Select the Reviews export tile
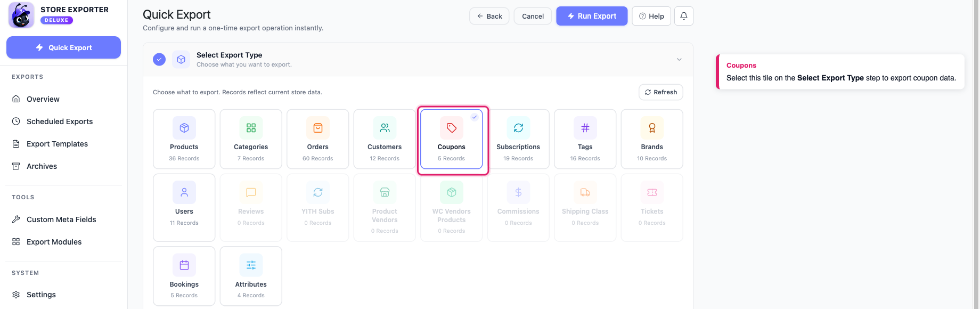 coord(251,208)
